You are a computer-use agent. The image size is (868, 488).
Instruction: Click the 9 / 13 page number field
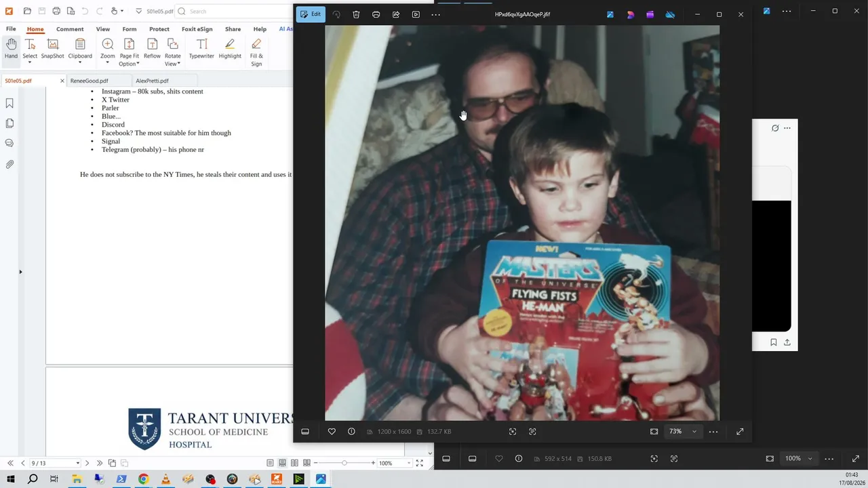54,463
